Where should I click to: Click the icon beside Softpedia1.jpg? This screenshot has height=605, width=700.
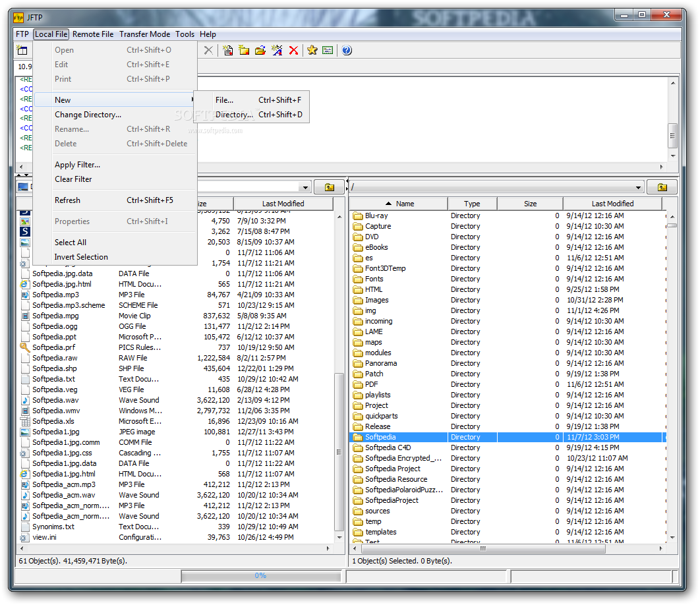25,432
